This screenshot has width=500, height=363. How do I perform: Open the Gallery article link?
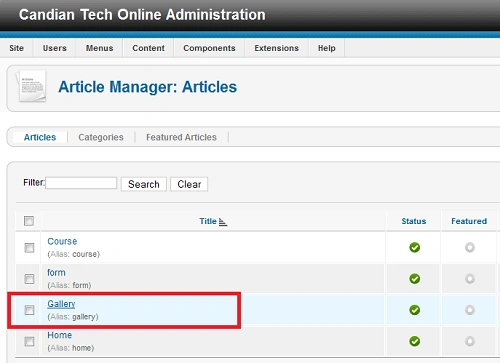click(x=61, y=304)
